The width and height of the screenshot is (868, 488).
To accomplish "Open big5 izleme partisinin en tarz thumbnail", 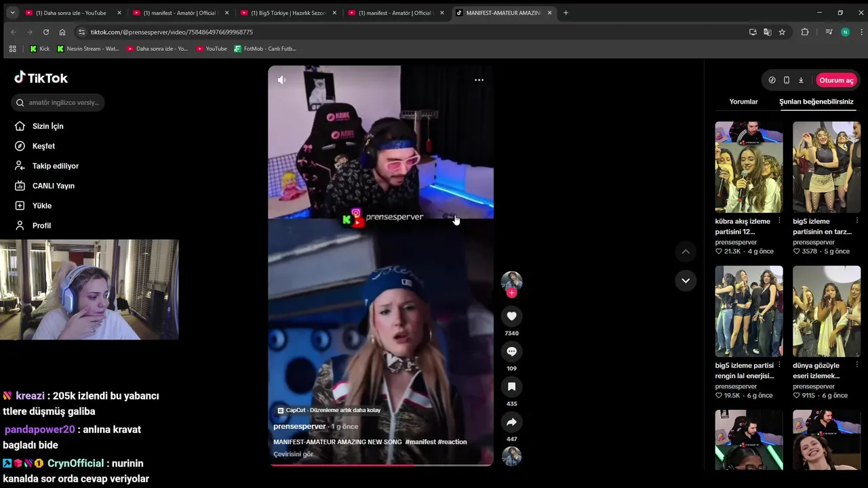I will click(x=827, y=167).
